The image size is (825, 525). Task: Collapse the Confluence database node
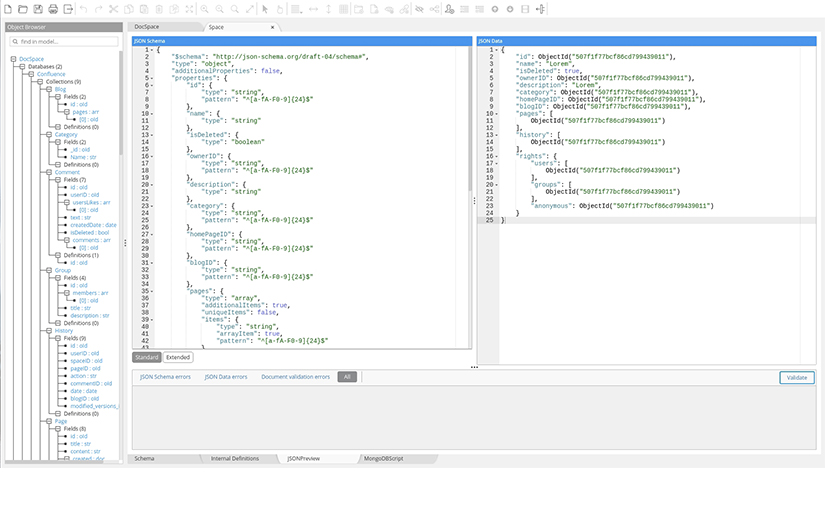[32, 74]
